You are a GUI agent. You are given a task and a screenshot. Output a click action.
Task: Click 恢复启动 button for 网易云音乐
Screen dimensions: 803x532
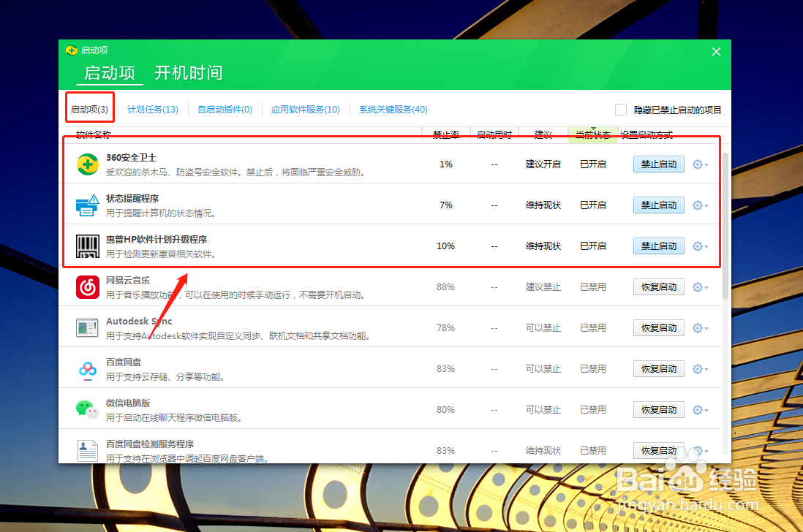tap(657, 286)
